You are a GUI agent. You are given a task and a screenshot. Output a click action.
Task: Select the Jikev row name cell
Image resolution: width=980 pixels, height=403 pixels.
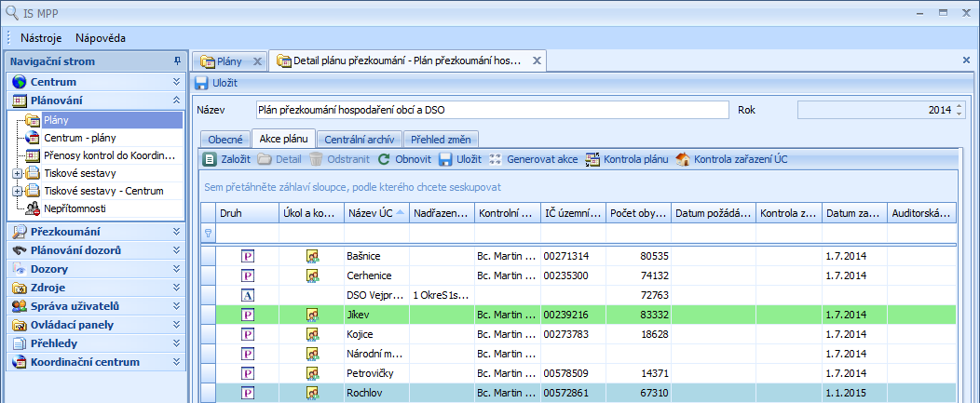(x=377, y=315)
